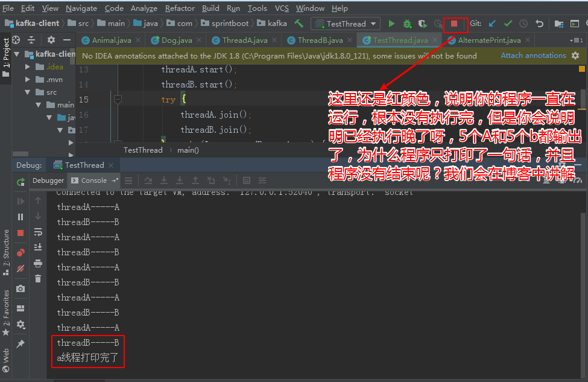
Task: Click Collapse All icon in Project panel
Action: point(31,40)
